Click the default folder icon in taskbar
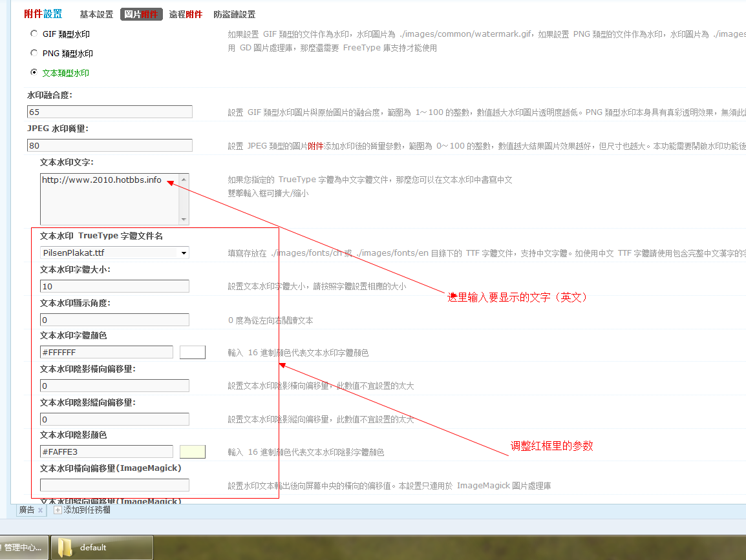Screen dimensions: 746x560 pyautogui.click(x=65, y=548)
